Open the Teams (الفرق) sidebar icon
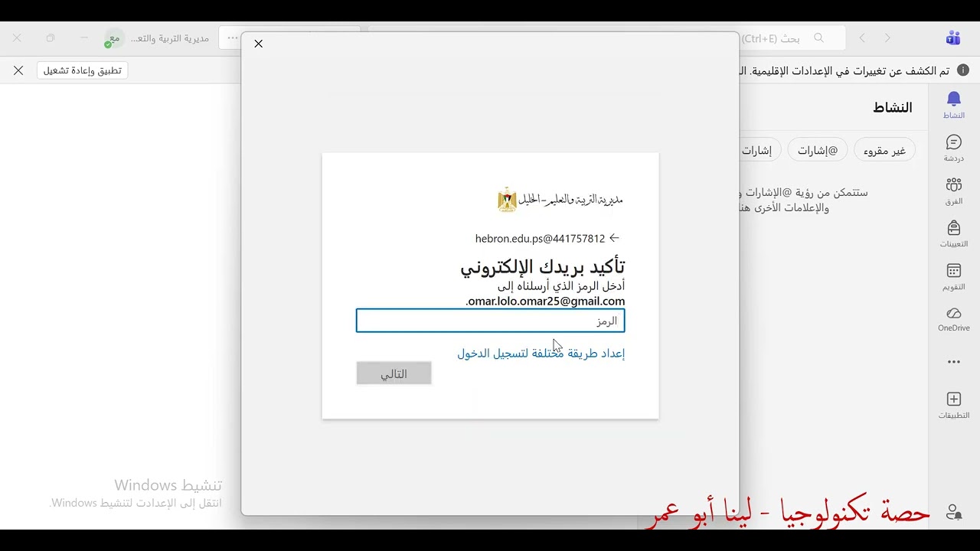Screen dimensions: 980x551 [x=953, y=191]
